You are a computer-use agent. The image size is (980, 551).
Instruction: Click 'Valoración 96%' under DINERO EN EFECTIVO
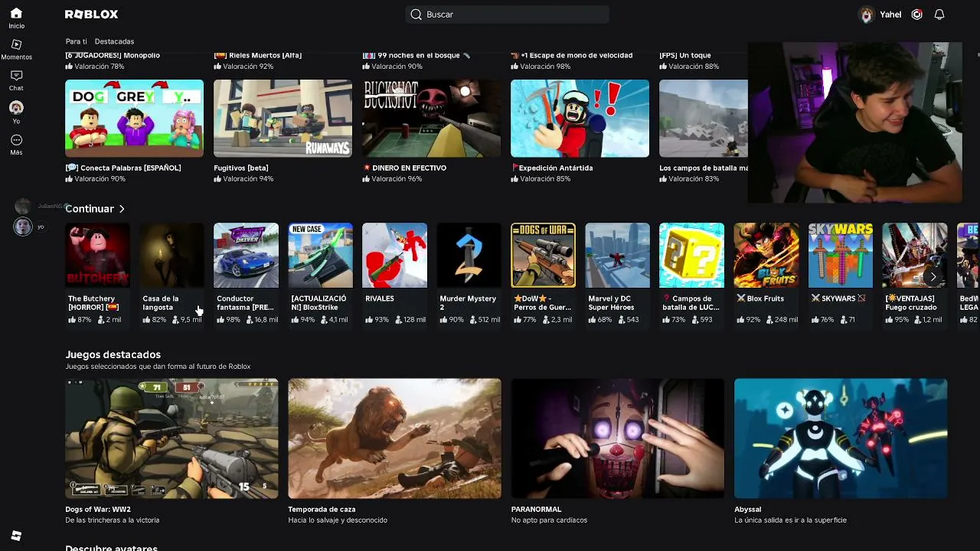(392, 179)
